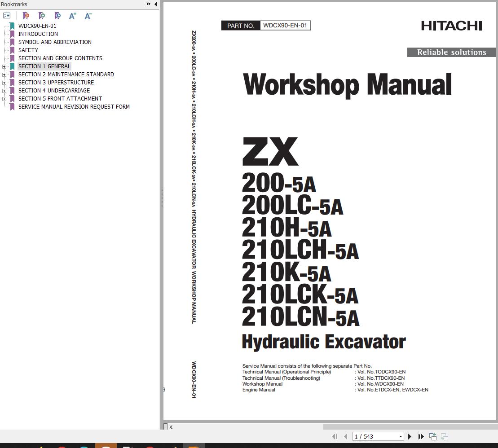Click the Hydraulic Excavator heading

pyautogui.click(x=324, y=342)
